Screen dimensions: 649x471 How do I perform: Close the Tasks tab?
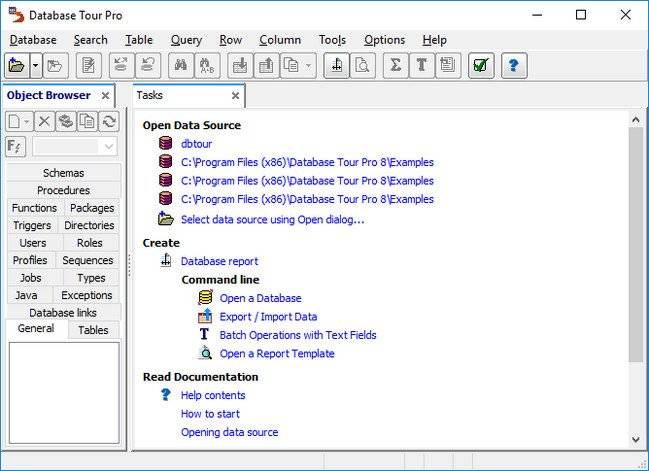point(236,96)
